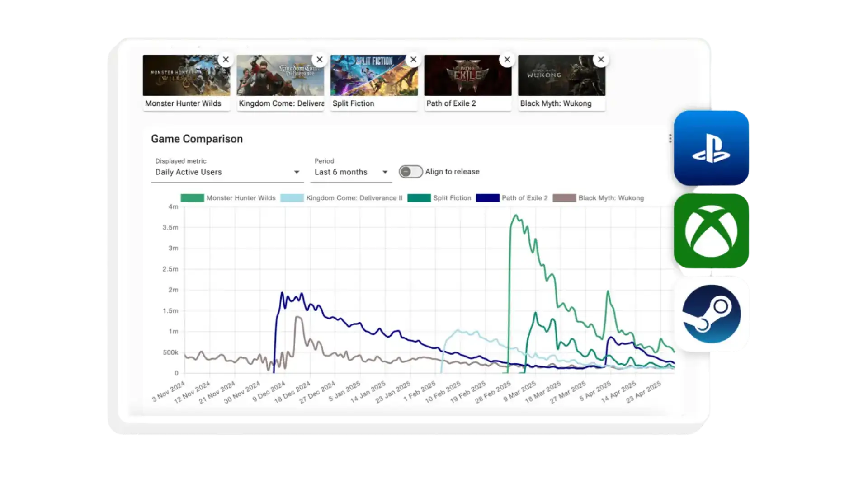Click the PlayStation platform icon
Viewport: 868px width, 488px height.
711,148
